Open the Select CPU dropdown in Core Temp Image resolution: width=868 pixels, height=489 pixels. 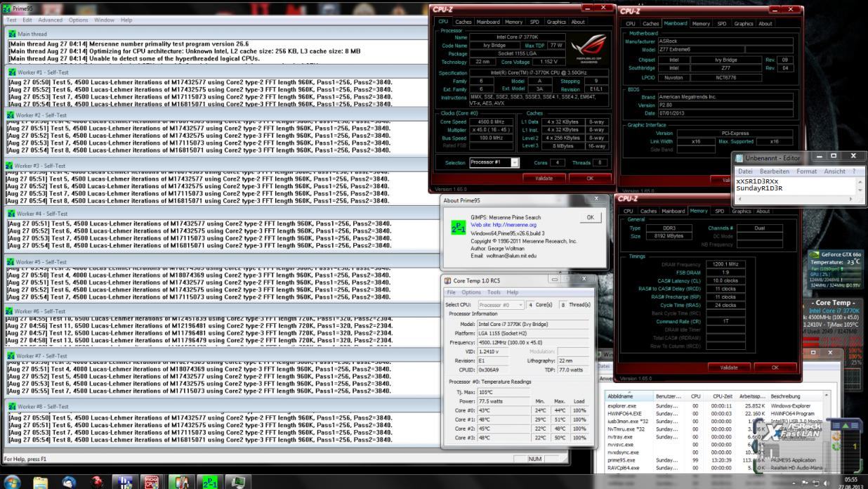501,305
